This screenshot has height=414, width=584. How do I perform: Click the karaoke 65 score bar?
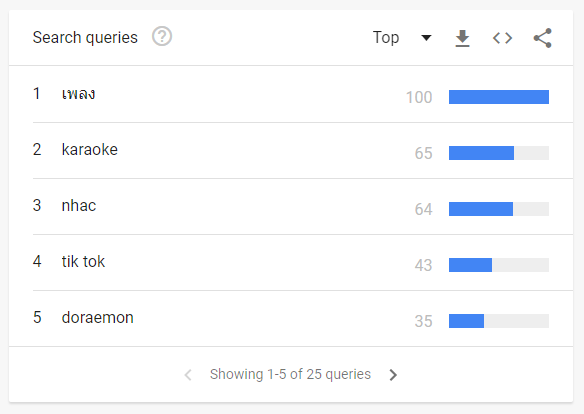499,153
